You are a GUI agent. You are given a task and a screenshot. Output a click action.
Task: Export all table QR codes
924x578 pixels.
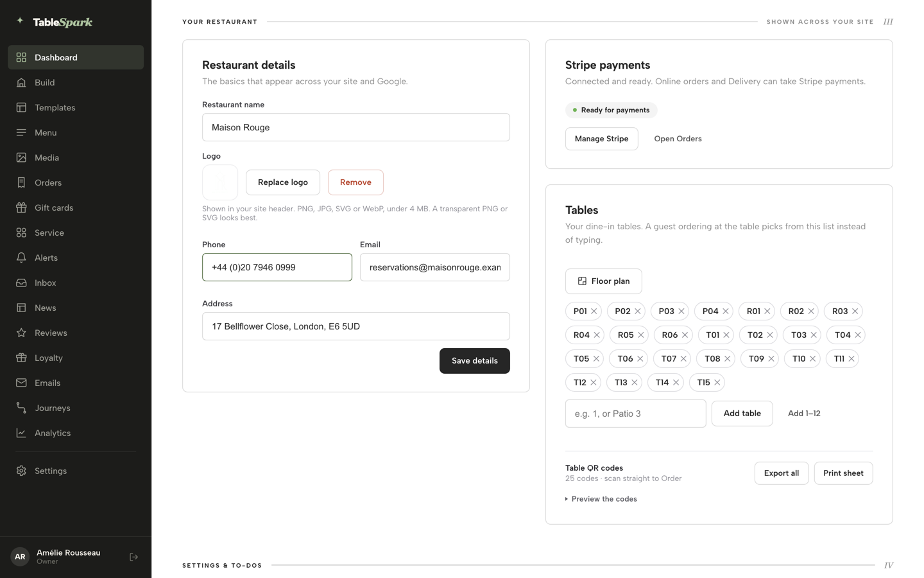tap(781, 473)
